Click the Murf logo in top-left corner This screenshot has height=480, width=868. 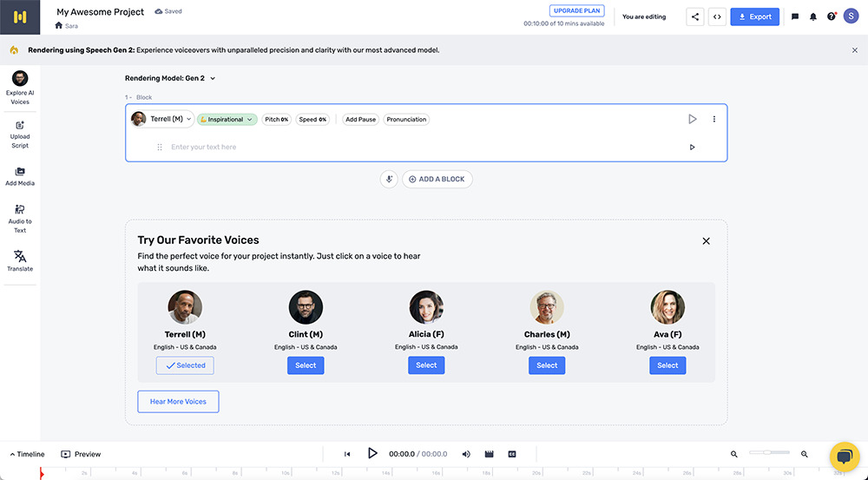pyautogui.click(x=20, y=17)
